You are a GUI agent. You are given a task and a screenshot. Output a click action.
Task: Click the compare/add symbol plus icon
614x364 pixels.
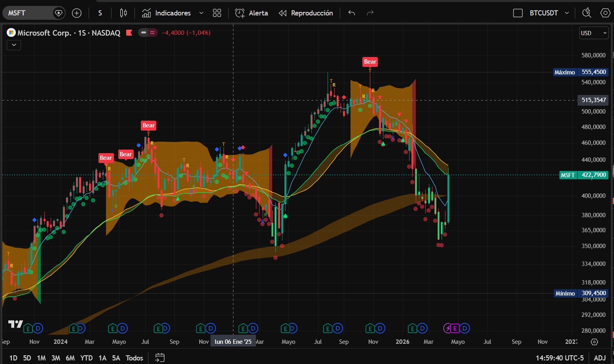point(77,13)
